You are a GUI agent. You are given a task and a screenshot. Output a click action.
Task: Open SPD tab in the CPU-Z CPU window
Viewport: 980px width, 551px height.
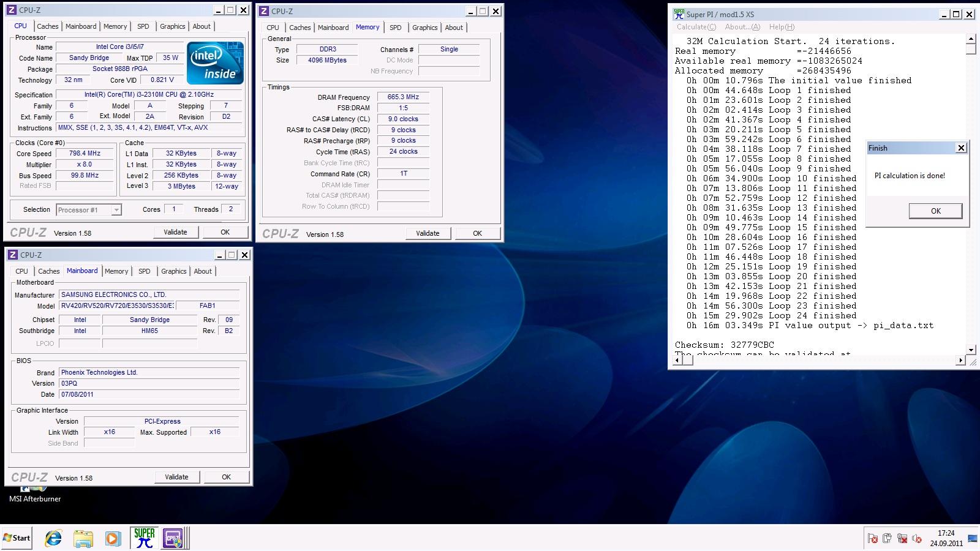pos(143,26)
